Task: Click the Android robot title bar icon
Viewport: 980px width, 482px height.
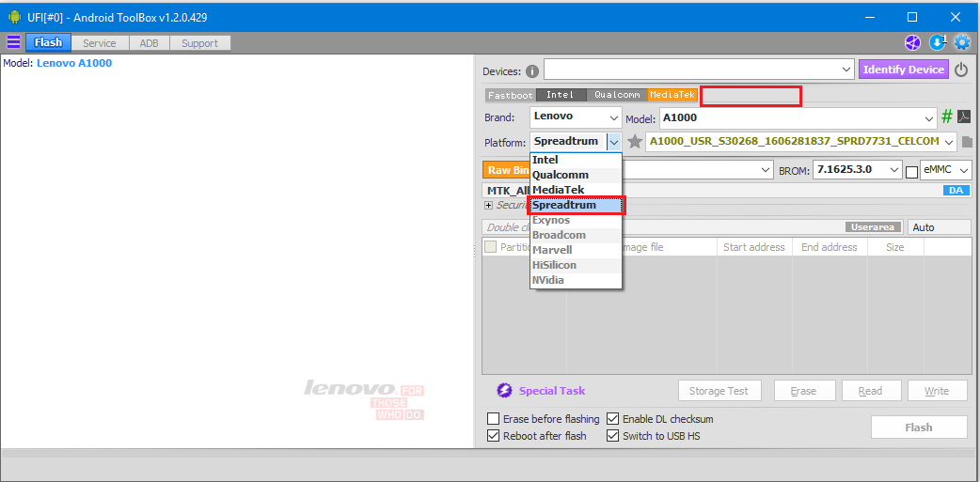Action: tap(14, 18)
